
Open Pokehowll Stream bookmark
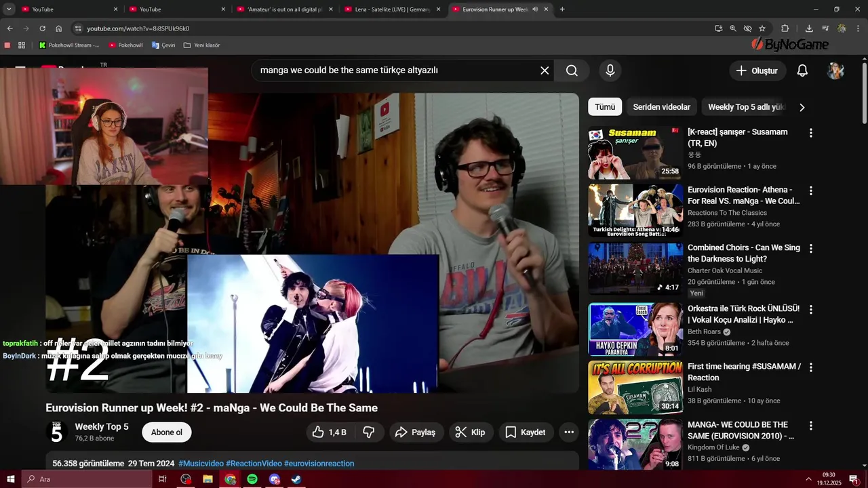(69, 45)
